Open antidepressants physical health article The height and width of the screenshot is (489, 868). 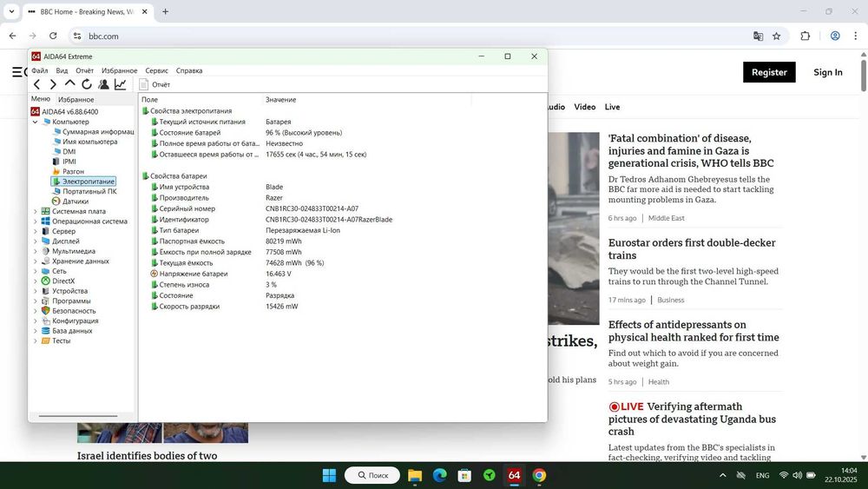pos(693,331)
